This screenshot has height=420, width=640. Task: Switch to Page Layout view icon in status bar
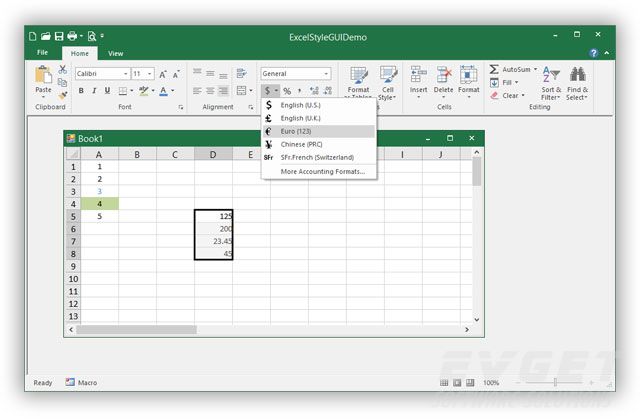457,383
